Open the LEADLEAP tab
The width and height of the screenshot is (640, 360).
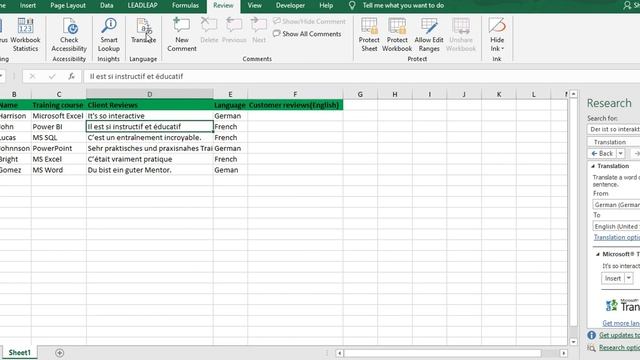click(x=142, y=6)
